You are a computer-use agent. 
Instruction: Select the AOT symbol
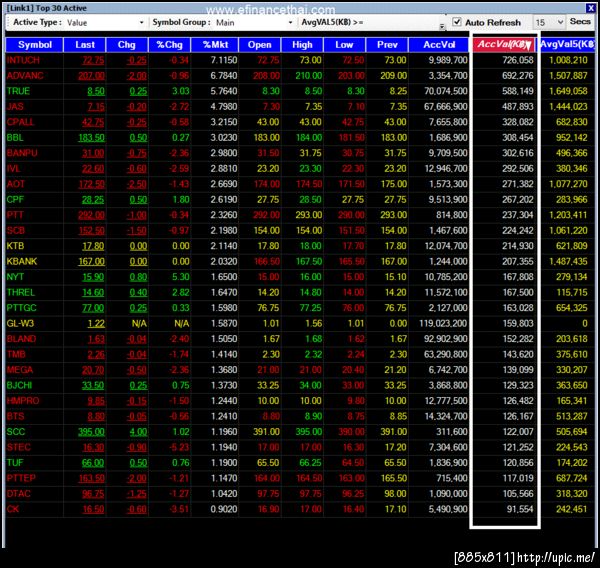point(16,184)
